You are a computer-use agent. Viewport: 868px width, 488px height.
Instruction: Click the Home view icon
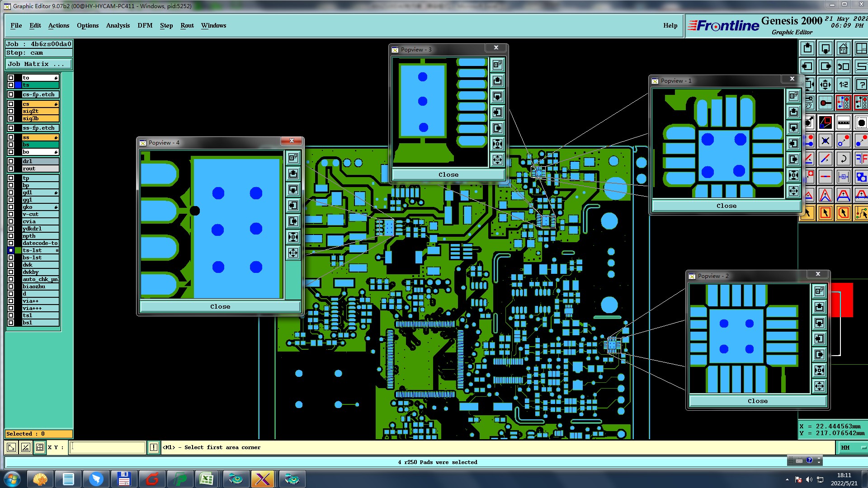tap(843, 48)
